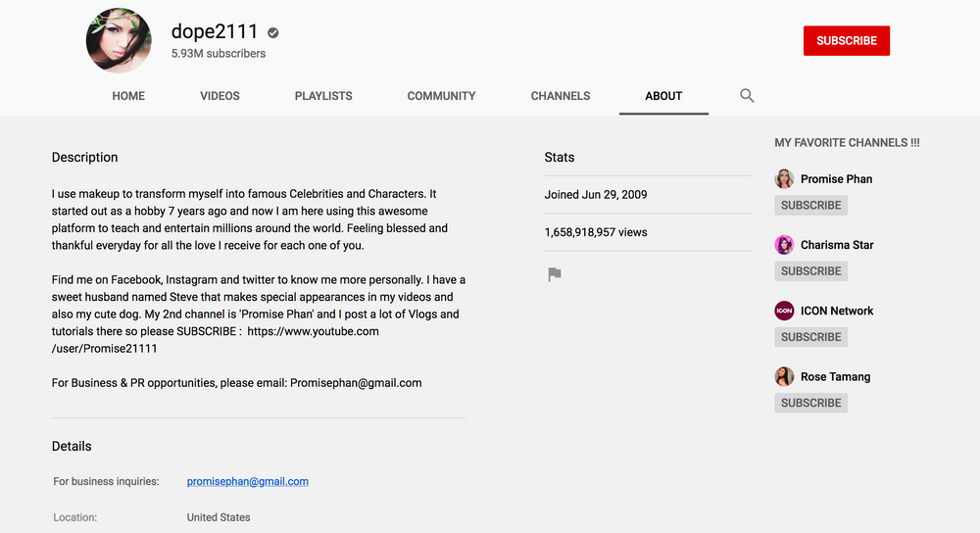Click the verified checkmark badge next to dope2111
Viewport: 980px width, 533px height.
pyautogui.click(x=273, y=32)
